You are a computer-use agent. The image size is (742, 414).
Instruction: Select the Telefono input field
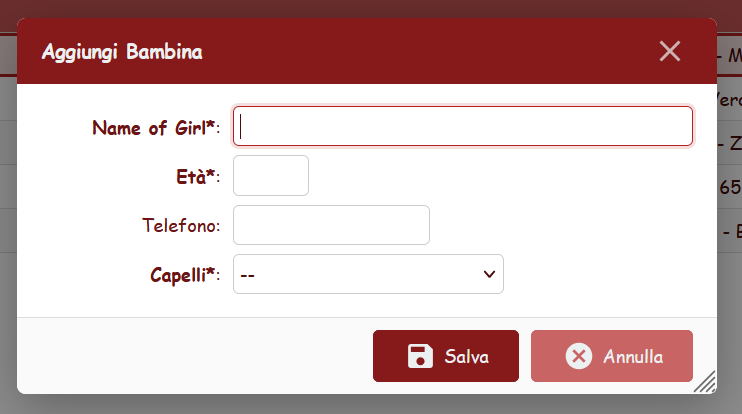coord(331,225)
